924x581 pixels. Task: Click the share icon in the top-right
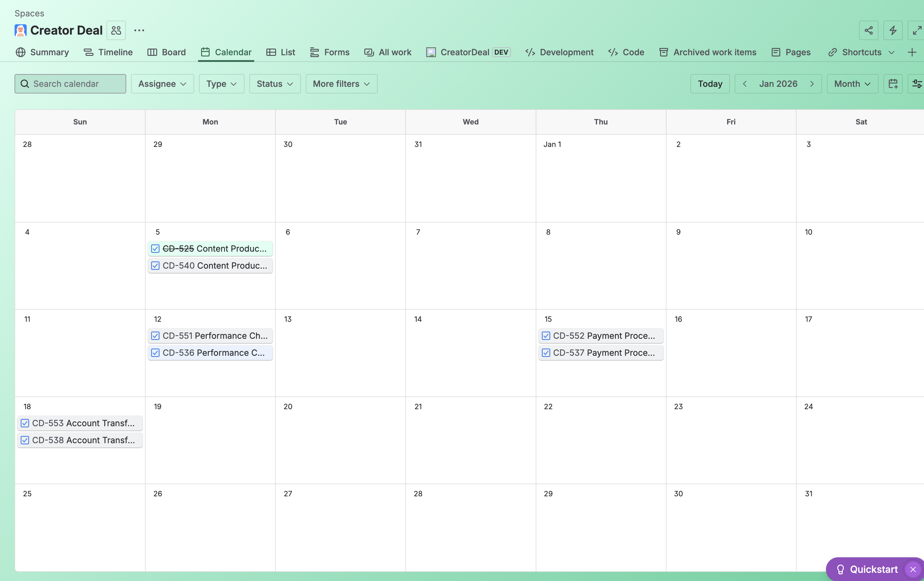pyautogui.click(x=868, y=30)
